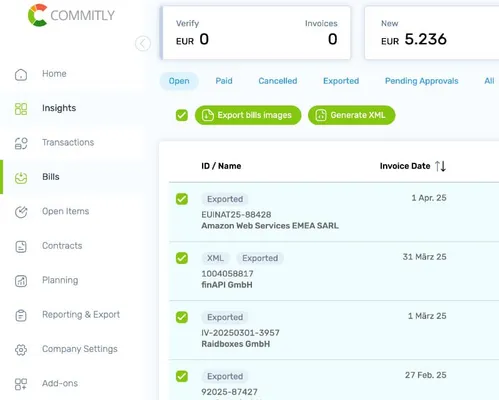This screenshot has width=499, height=400.
Task: Deselect the Raidboxes GmbH invoice checkbox
Action: (x=182, y=317)
